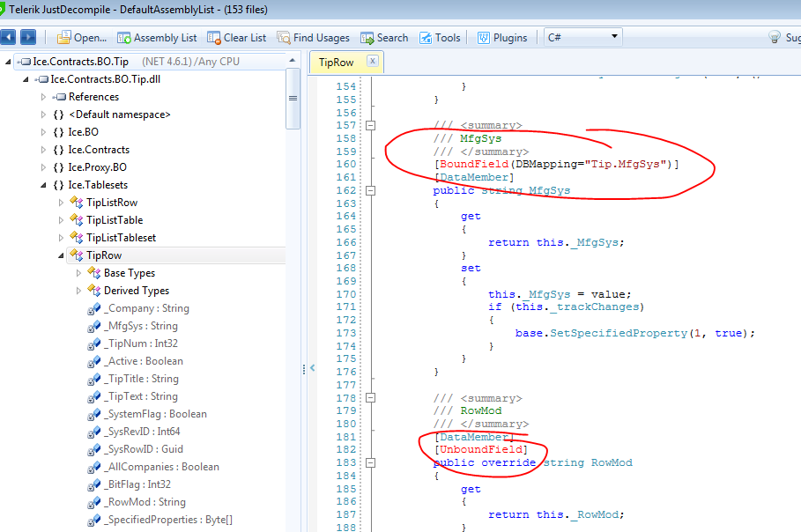Expand the Ice.Contracts namespace
The width and height of the screenshot is (801, 532).
coord(43,150)
